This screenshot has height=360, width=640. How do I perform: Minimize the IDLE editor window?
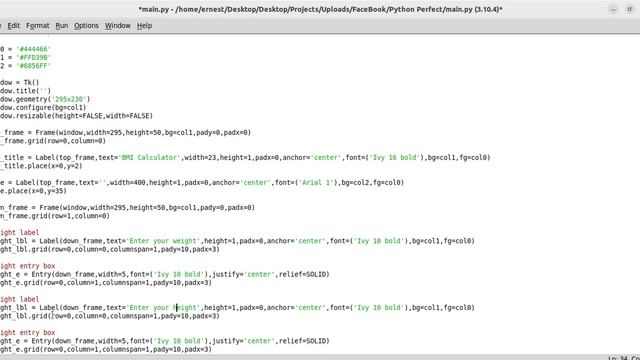[613, 9]
